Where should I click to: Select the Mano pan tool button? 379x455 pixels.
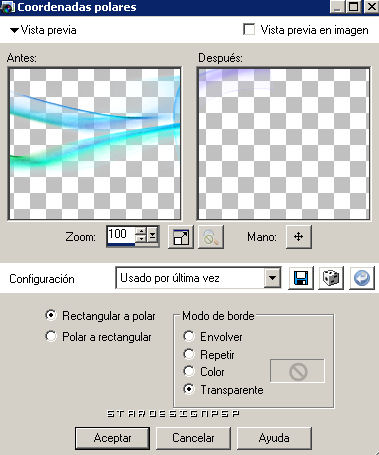point(299,237)
